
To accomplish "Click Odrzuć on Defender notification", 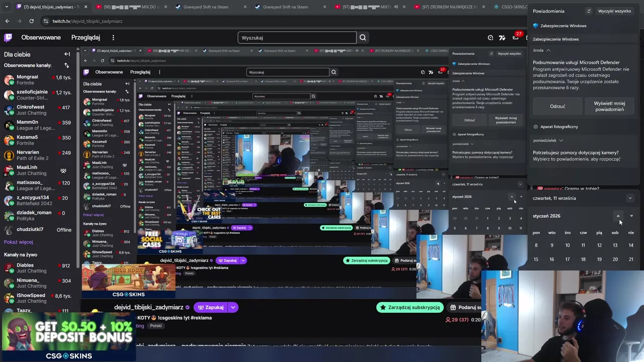I will [557, 106].
